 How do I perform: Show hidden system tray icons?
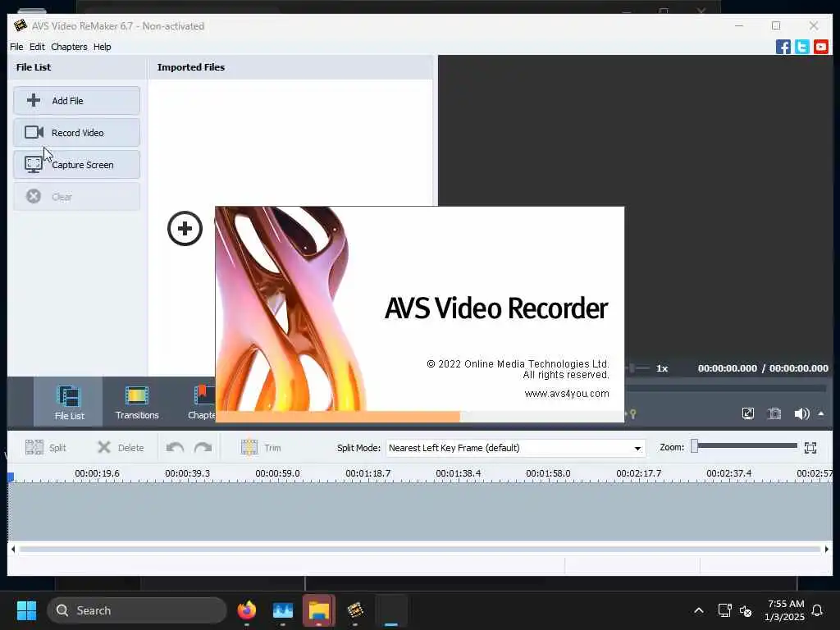coord(699,610)
